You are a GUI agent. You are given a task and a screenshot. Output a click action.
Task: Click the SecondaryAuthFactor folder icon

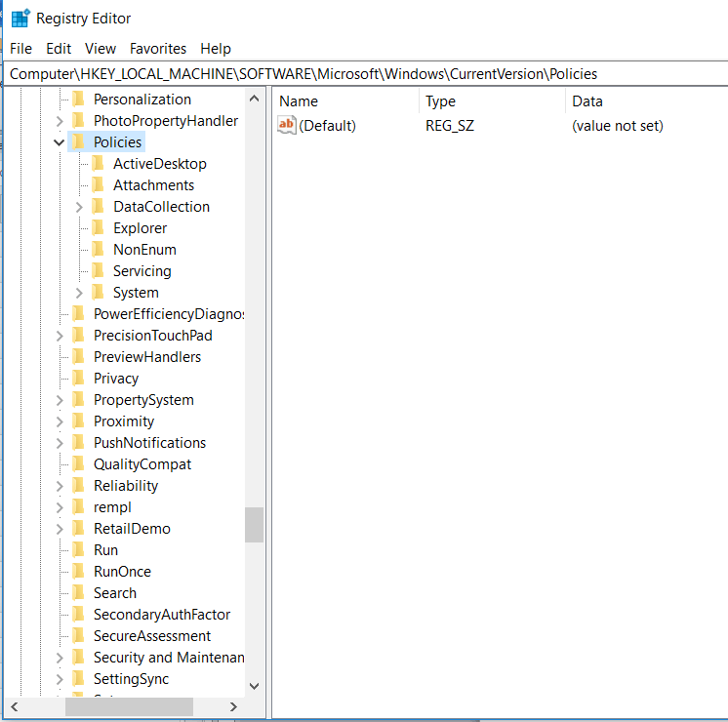[78, 615]
